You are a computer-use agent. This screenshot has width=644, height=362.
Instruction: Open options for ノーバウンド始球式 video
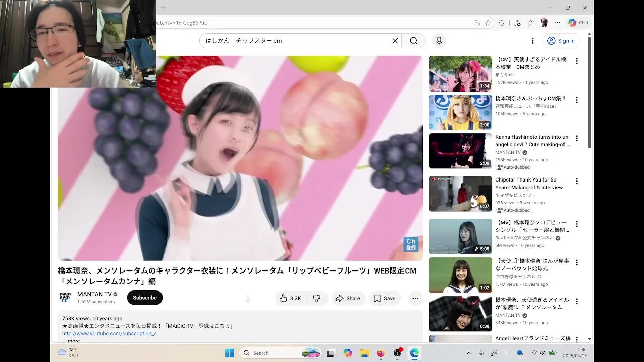click(x=577, y=262)
